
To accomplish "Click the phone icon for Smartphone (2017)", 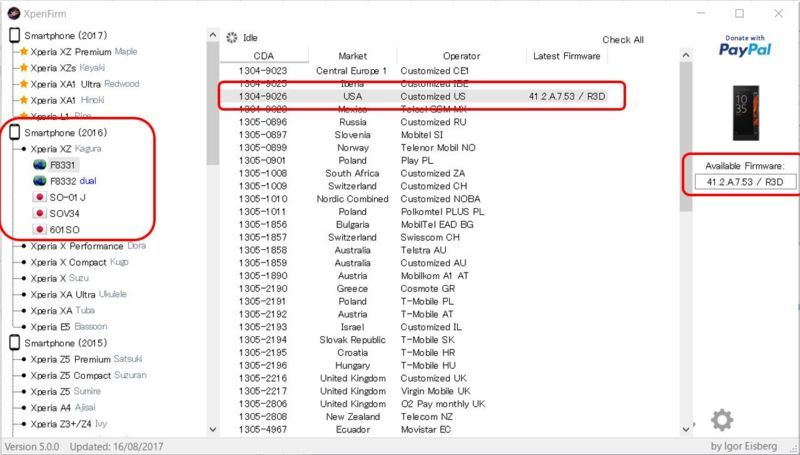I will coord(15,35).
